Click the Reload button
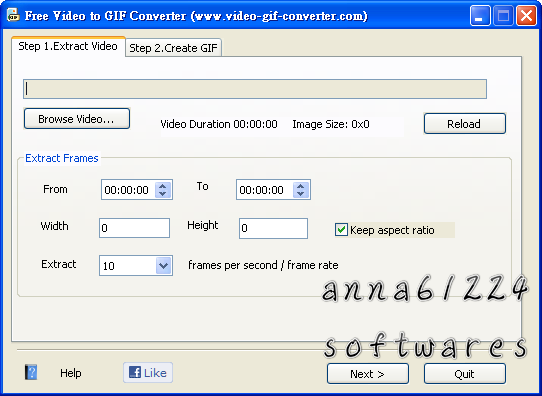The height and width of the screenshot is (396, 542). point(465,124)
